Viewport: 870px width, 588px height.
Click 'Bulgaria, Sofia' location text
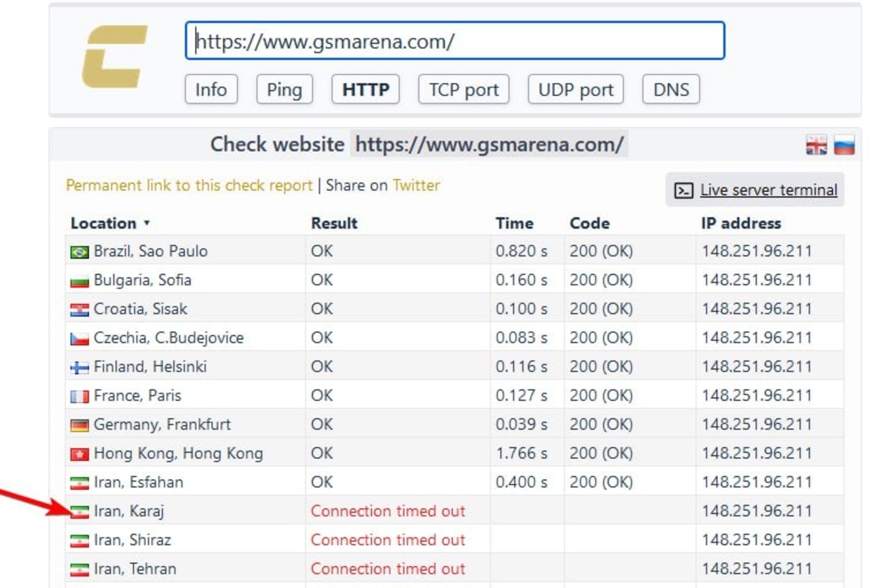point(142,280)
